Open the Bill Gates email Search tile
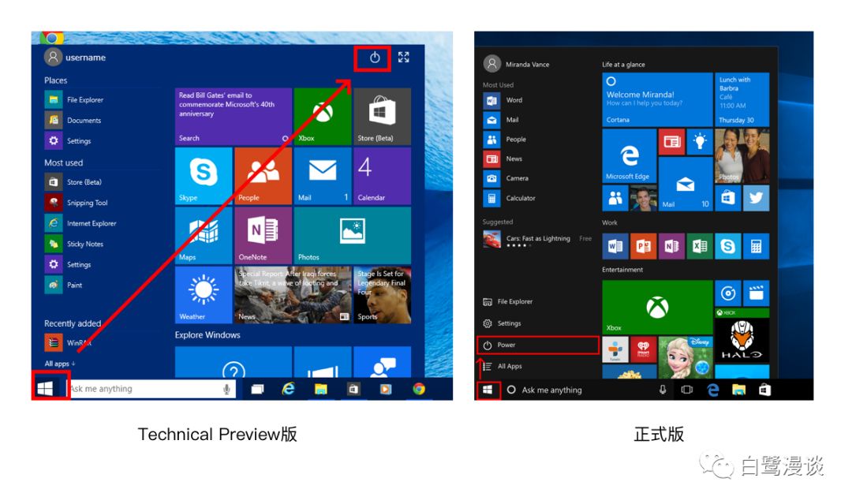The image size is (852, 504). (x=233, y=116)
